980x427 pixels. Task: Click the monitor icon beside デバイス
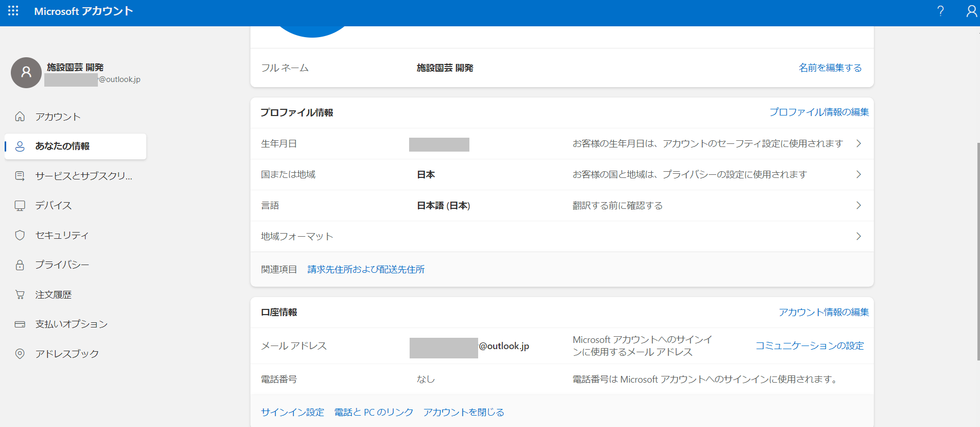coord(20,206)
